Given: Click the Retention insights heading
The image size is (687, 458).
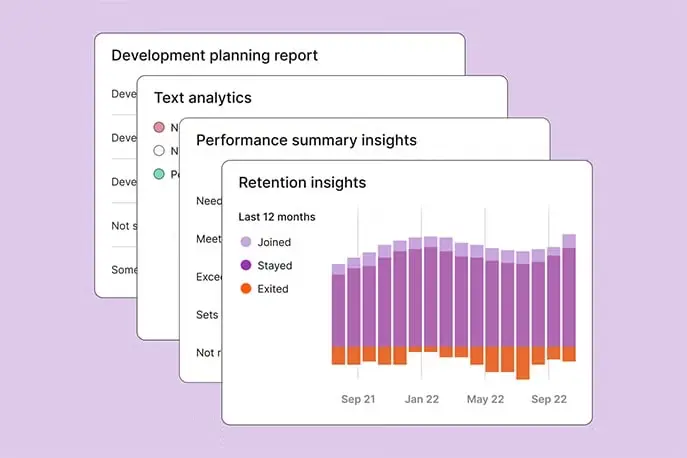Looking at the screenshot, I should click(302, 183).
